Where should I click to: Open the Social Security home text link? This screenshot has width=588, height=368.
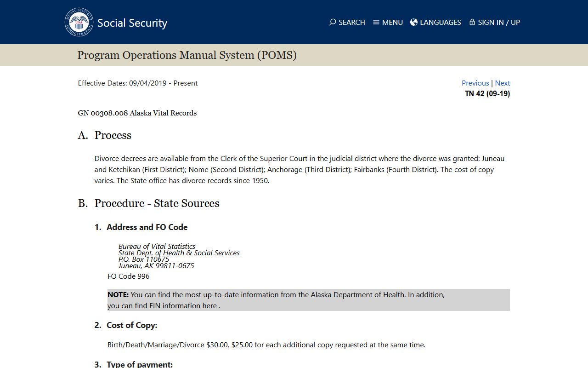[x=132, y=23]
